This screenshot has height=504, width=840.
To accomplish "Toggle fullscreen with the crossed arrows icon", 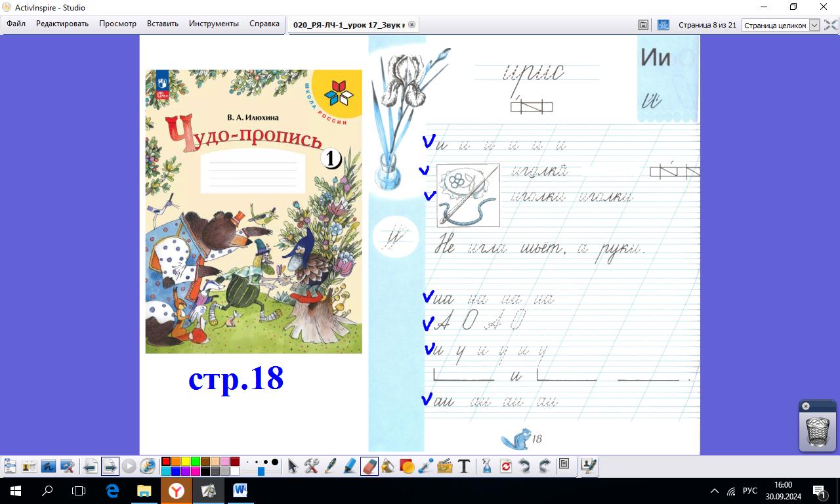I will [x=830, y=25].
